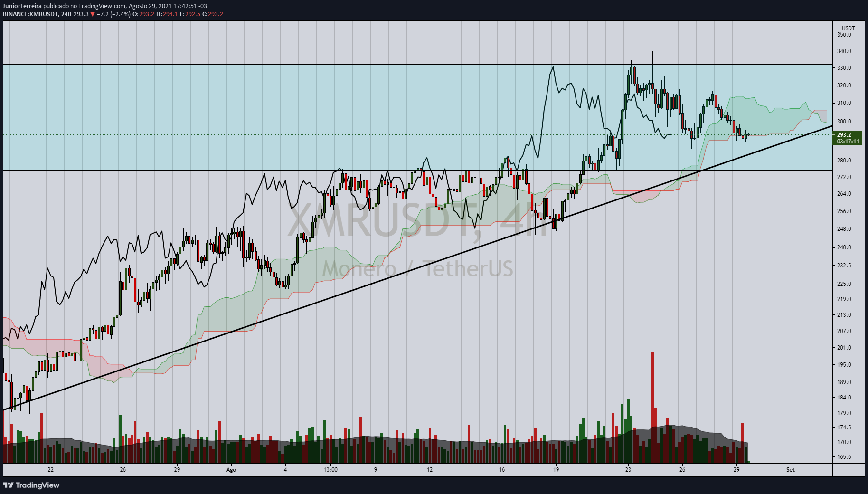The image size is (868, 494).
Task: Click the 195.0 price axis label
Action: click(x=844, y=365)
